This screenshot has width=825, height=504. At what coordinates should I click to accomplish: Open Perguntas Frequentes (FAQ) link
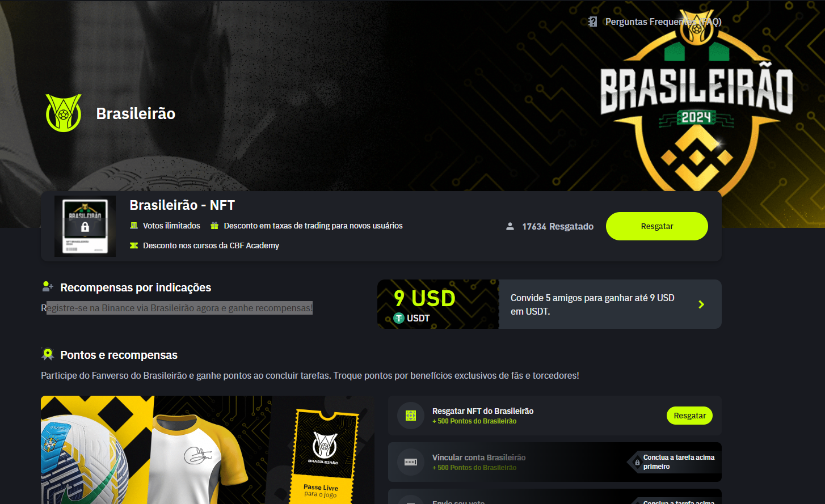[x=663, y=22]
